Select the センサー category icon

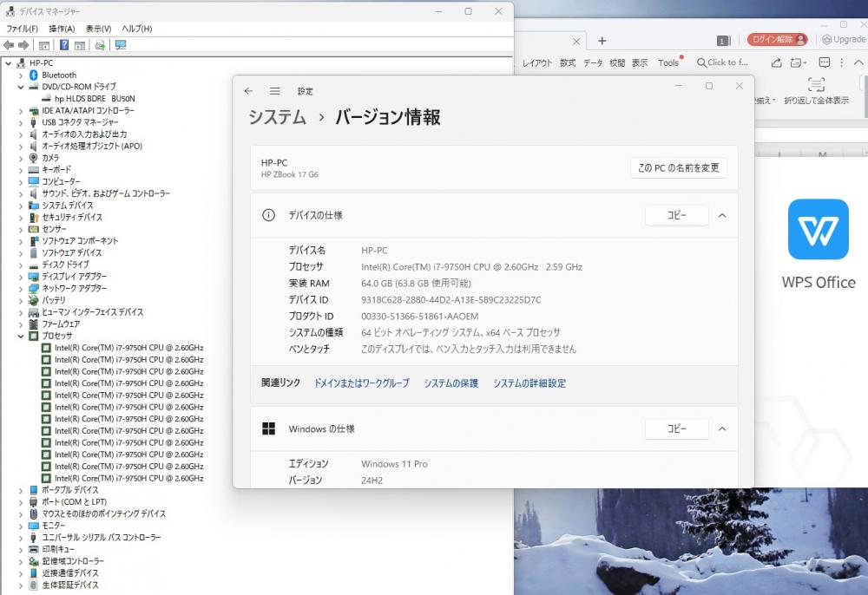[x=33, y=229]
